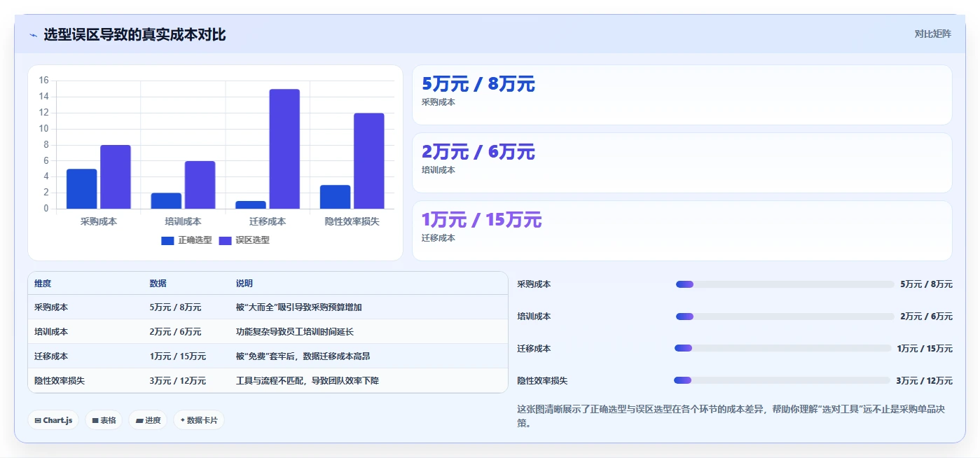The image size is (980, 458).
Task: Click the table cell 3万元 / 12万元
Action: [x=177, y=381]
